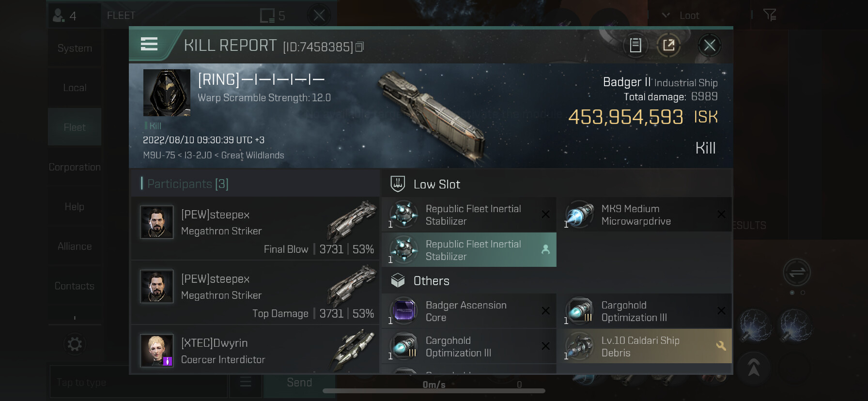Send the chat message
The width and height of the screenshot is (868, 401).
(x=299, y=383)
